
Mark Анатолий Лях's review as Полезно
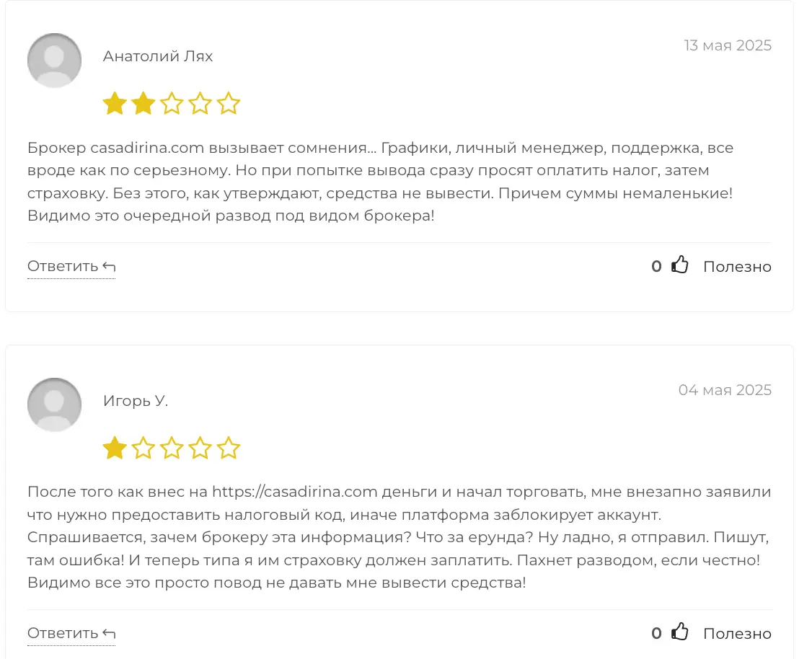click(x=737, y=267)
